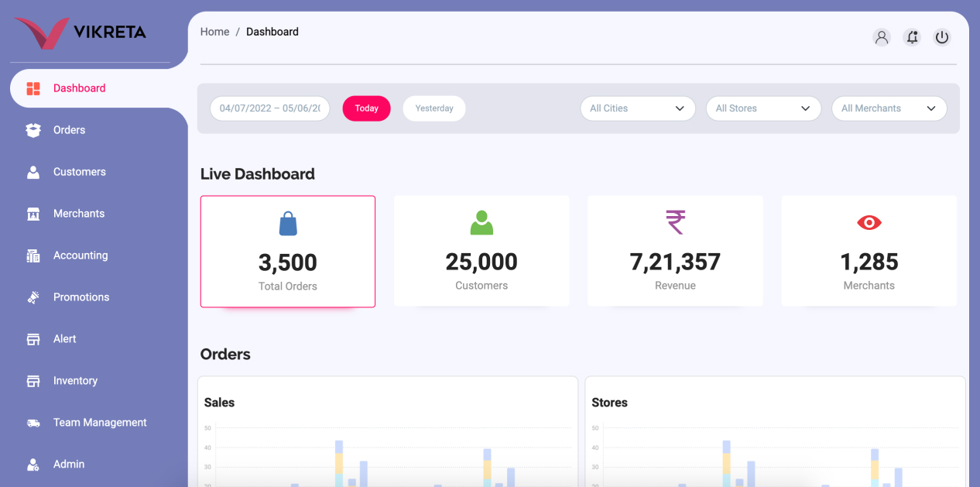Image resolution: width=980 pixels, height=487 pixels.
Task: Click the Revenue stat card
Action: coord(675,252)
